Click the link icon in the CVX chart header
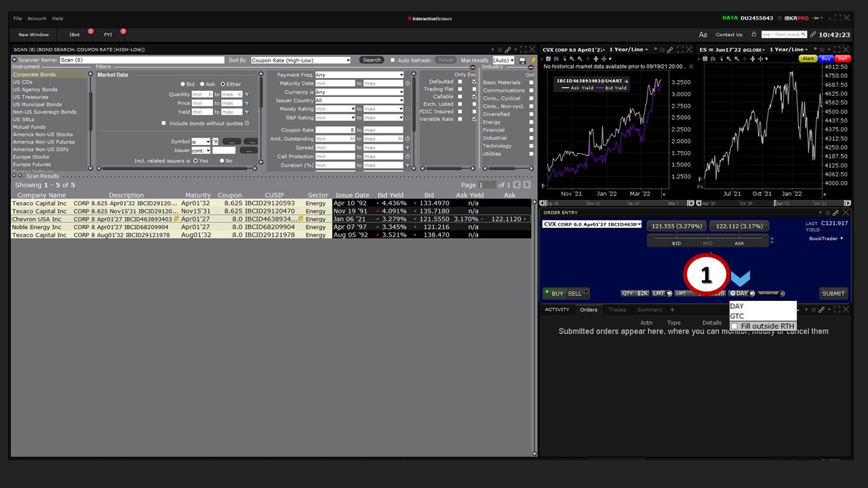This screenshot has height=488, width=868. click(x=670, y=49)
